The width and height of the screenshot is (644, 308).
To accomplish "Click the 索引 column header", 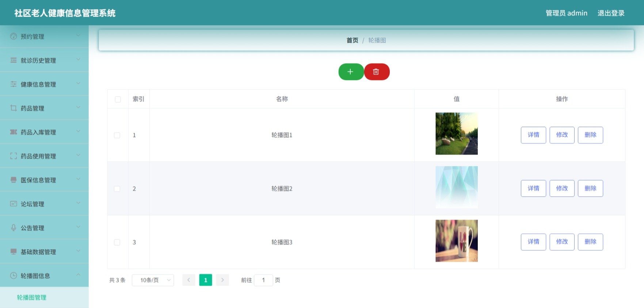I will tap(138, 99).
